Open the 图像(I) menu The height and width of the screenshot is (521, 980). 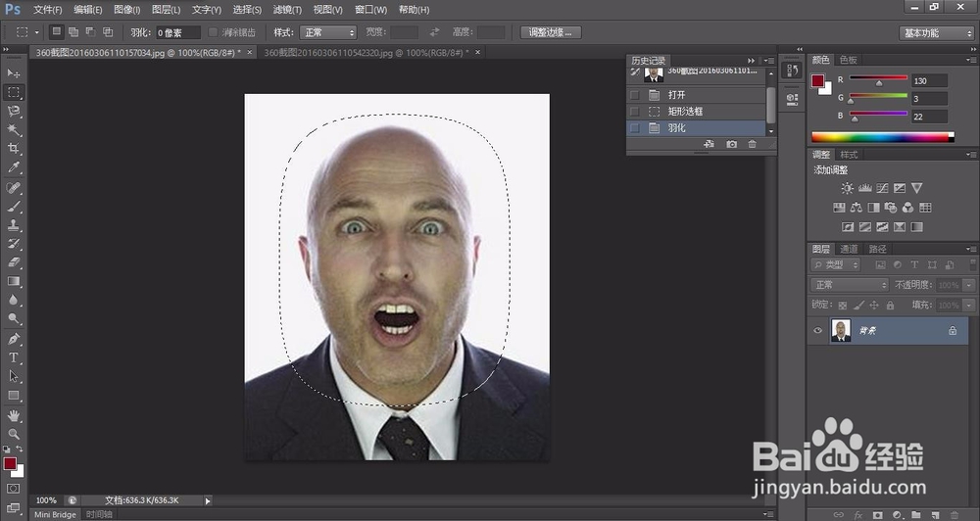(x=126, y=10)
